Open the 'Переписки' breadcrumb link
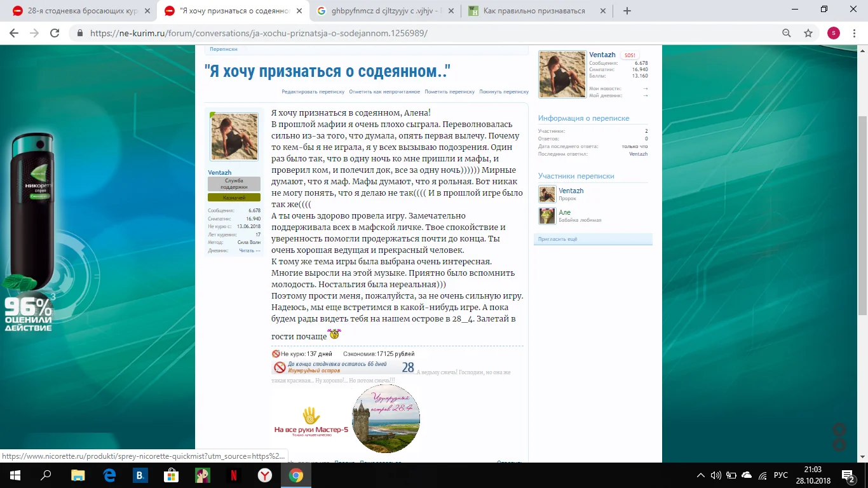Image resolution: width=868 pixels, height=488 pixels. [x=224, y=49]
